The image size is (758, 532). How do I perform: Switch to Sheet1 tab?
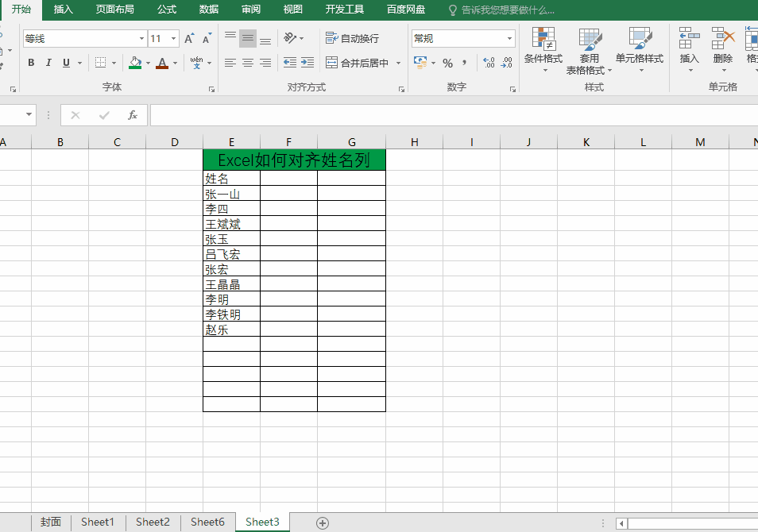point(98,522)
